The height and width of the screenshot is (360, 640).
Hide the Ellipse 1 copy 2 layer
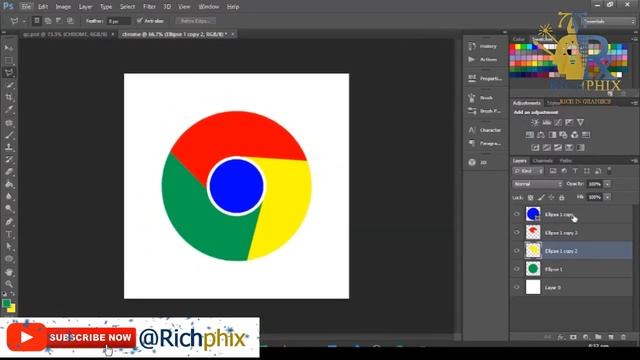tap(517, 251)
